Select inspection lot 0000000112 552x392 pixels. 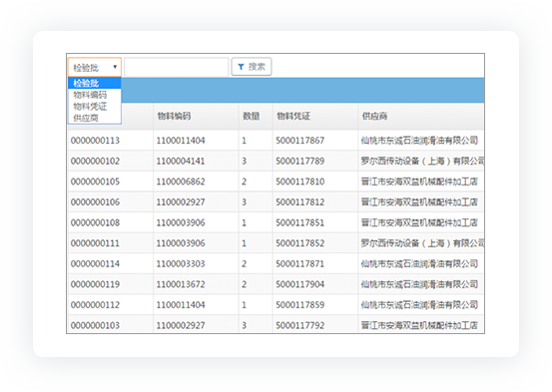click(x=95, y=305)
